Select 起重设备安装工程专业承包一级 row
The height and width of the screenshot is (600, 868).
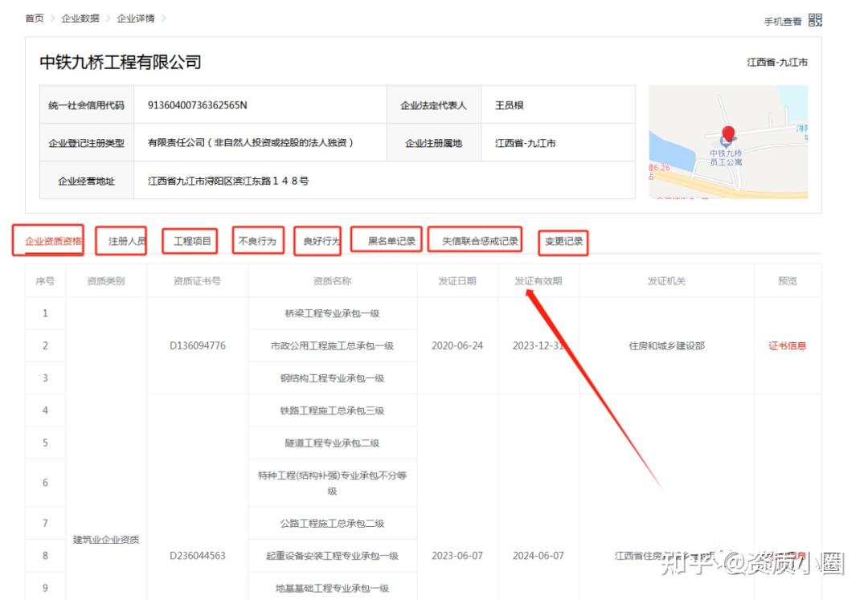(332, 556)
